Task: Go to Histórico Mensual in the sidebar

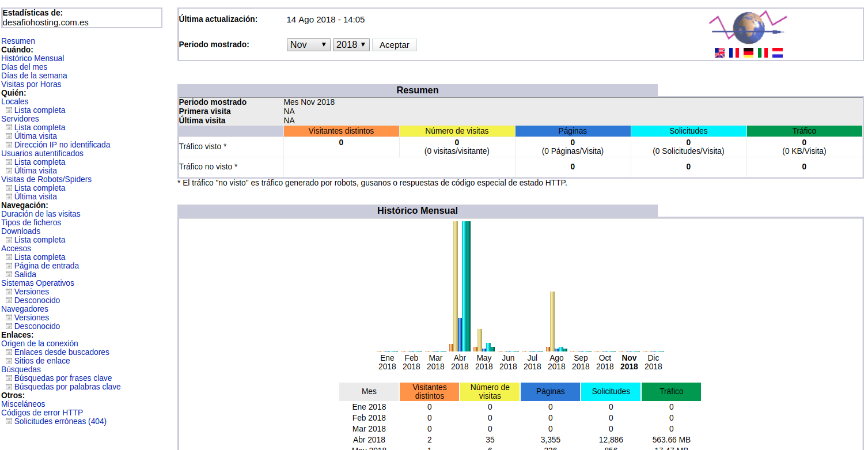Action: pos(33,58)
